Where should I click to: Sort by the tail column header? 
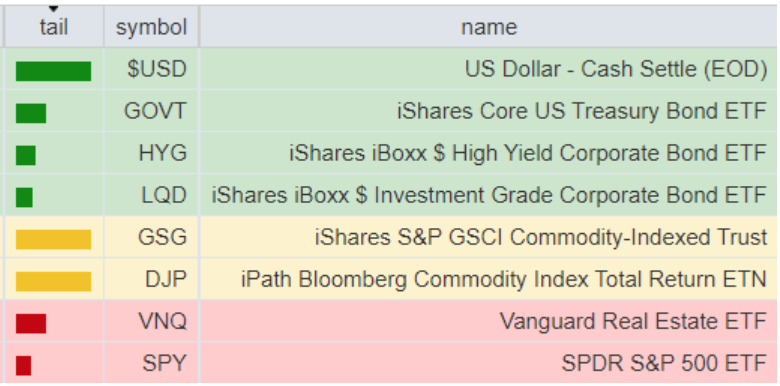coord(54,27)
